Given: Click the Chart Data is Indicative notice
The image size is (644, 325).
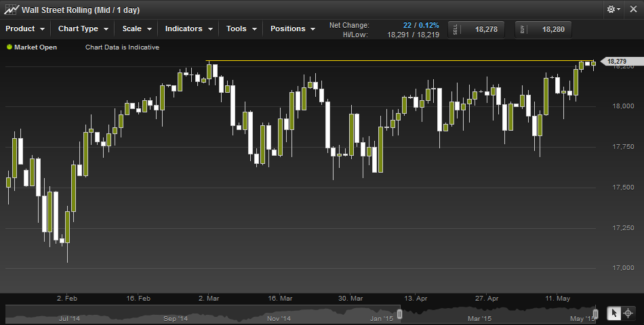Looking at the screenshot, I should pos(122,47).
